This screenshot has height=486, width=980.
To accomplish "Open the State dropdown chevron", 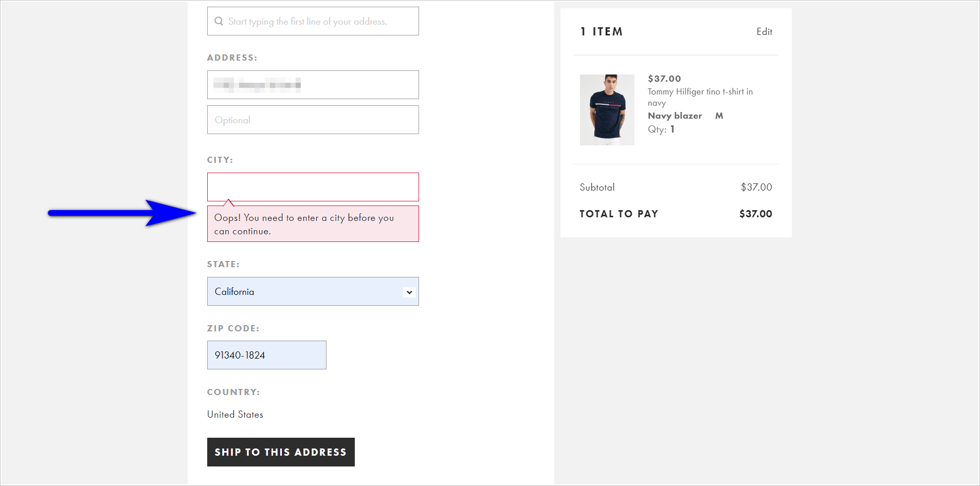I will click(409, 291).
